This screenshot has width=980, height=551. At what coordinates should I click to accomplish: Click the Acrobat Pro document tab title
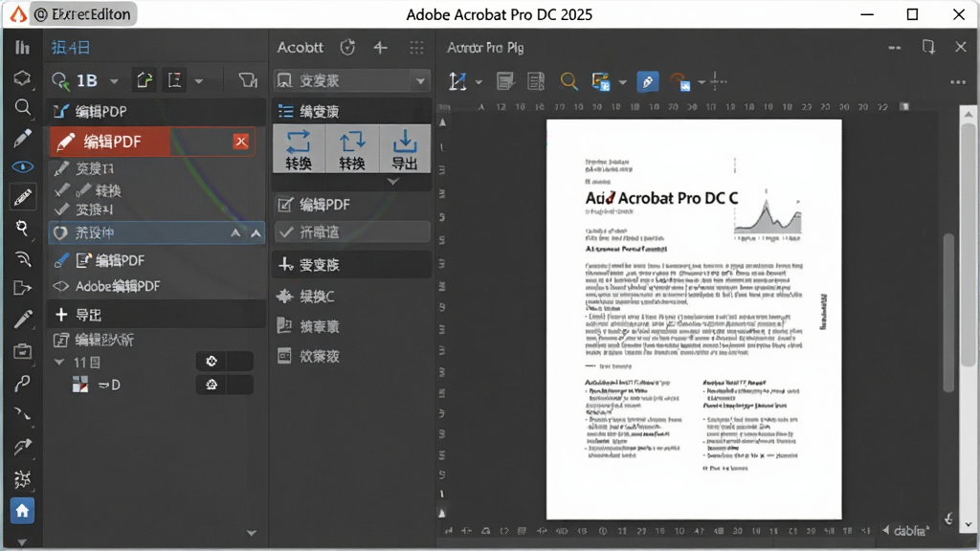485,48
